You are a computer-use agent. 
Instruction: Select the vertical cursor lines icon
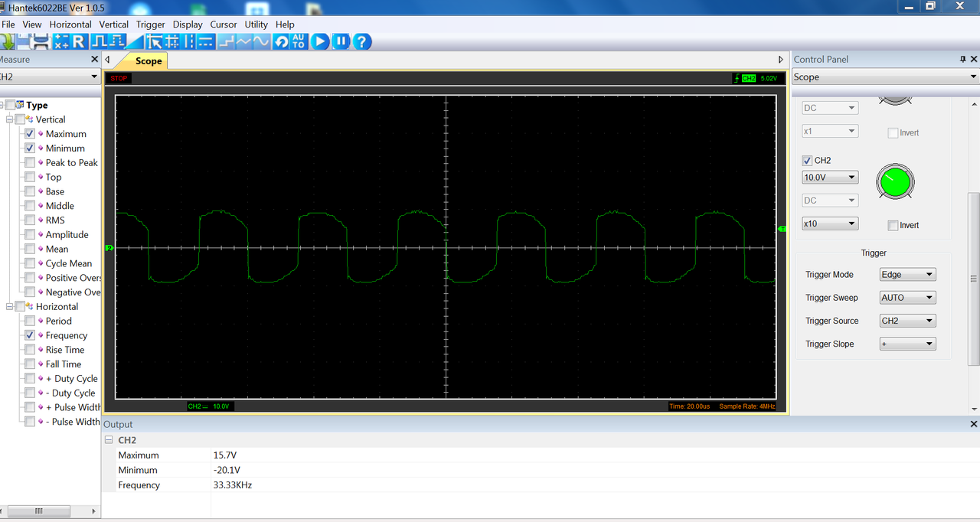[x=189, y=41]
